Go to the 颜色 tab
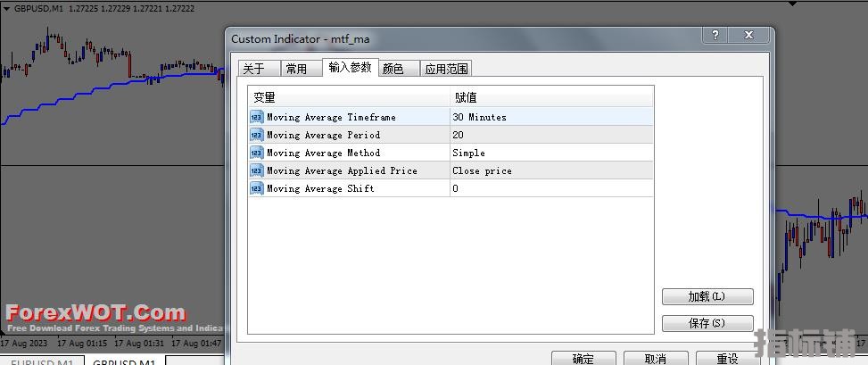The image size is (868, 365). pyautogui.click(x=393, y=69)
